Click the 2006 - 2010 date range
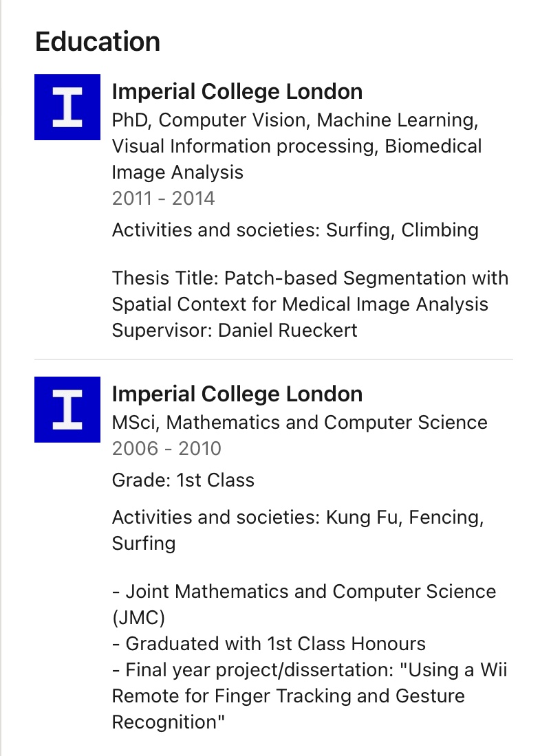The height and width of the screenshot is (756, 540). point(166,448)
